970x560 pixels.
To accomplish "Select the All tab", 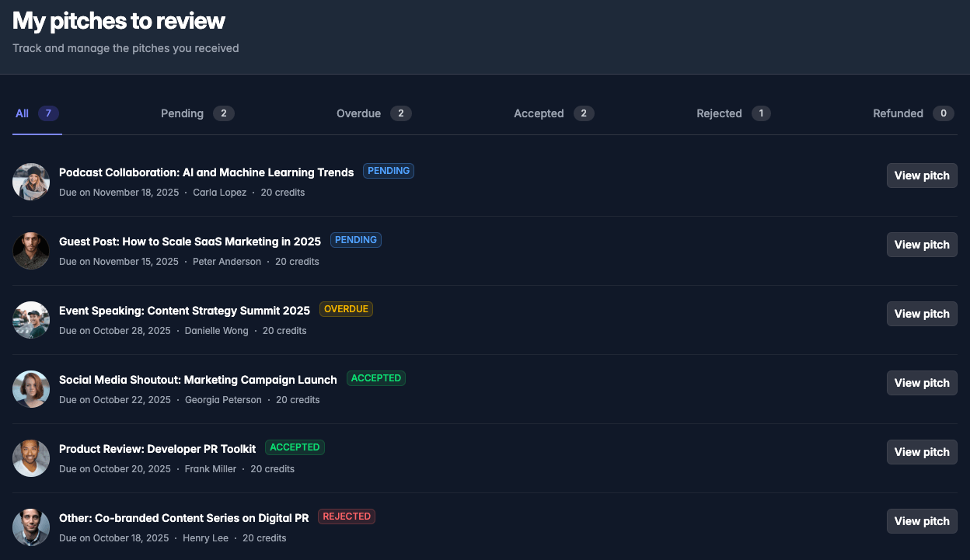I will point(22,113).
